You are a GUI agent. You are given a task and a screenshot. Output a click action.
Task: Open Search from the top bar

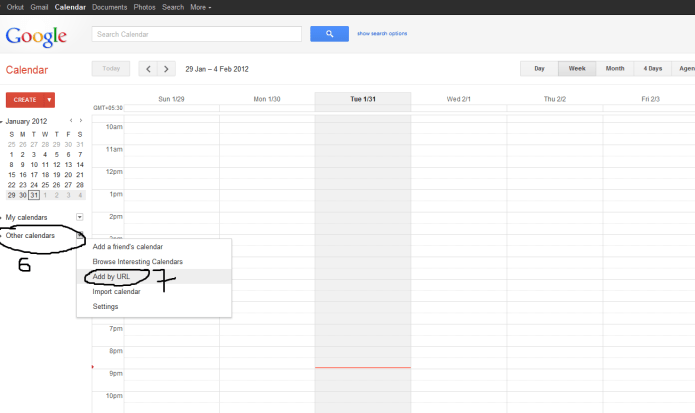pos(173,7)
